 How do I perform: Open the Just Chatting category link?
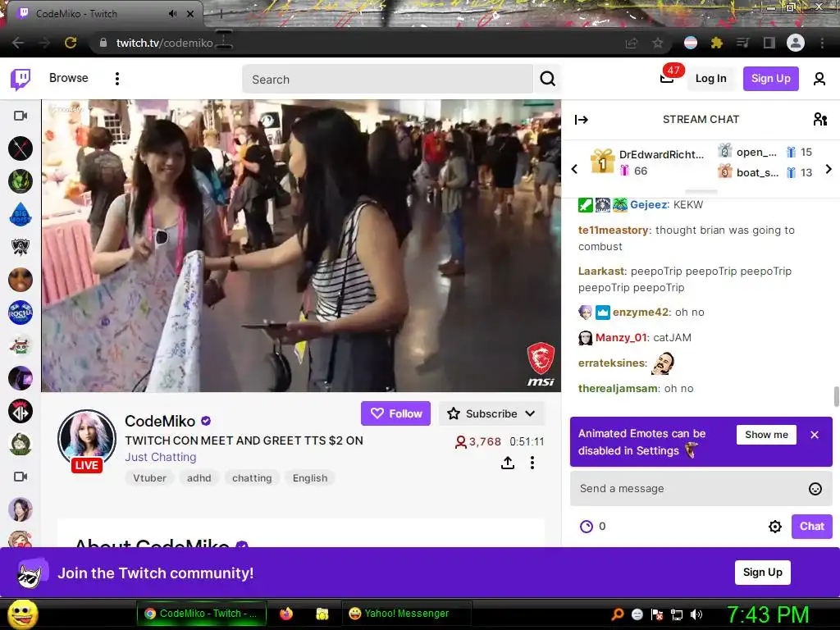pyautogui.click(x=161, y=457)
